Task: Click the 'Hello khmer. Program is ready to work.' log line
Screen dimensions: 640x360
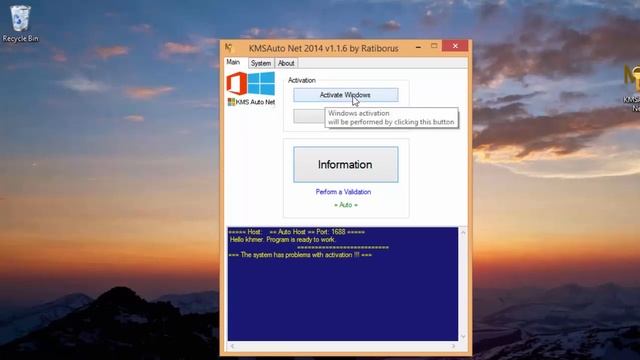Action: (x=282, y=240)
